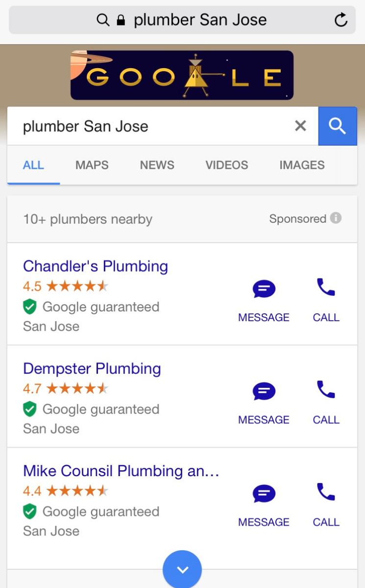Tap the Google doodle logo
The image size is (365, 588).
(x=182, y=76)
